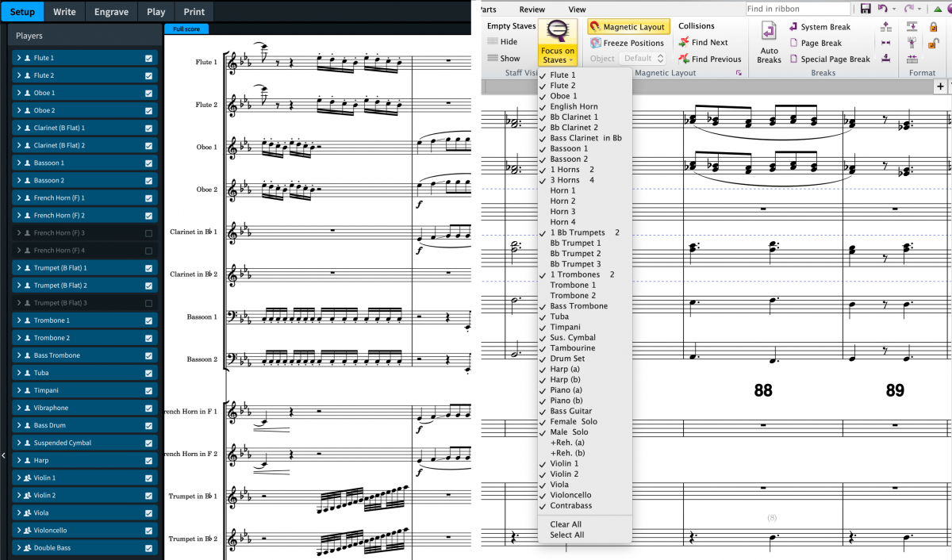952x560 pixels.
Task: Expand the Trombone 1 player row
Action: (x=17, y=320)
